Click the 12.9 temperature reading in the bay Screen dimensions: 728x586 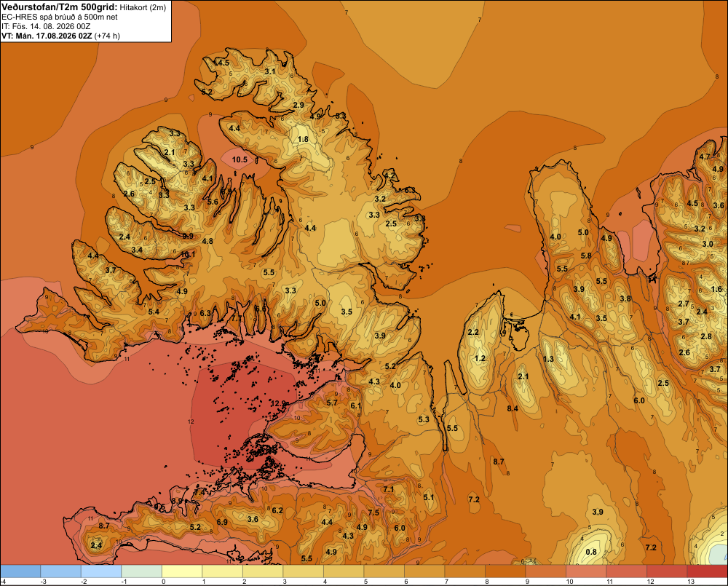(278, 403)
